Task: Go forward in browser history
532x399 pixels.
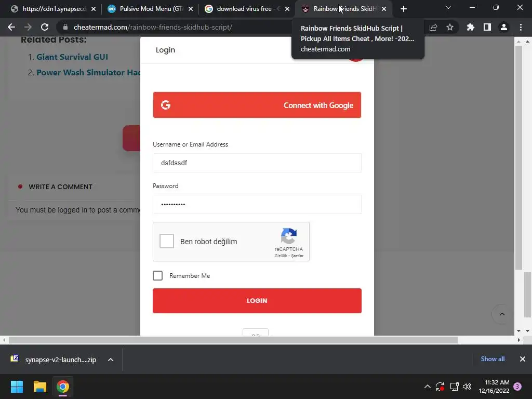Action: 28,27
